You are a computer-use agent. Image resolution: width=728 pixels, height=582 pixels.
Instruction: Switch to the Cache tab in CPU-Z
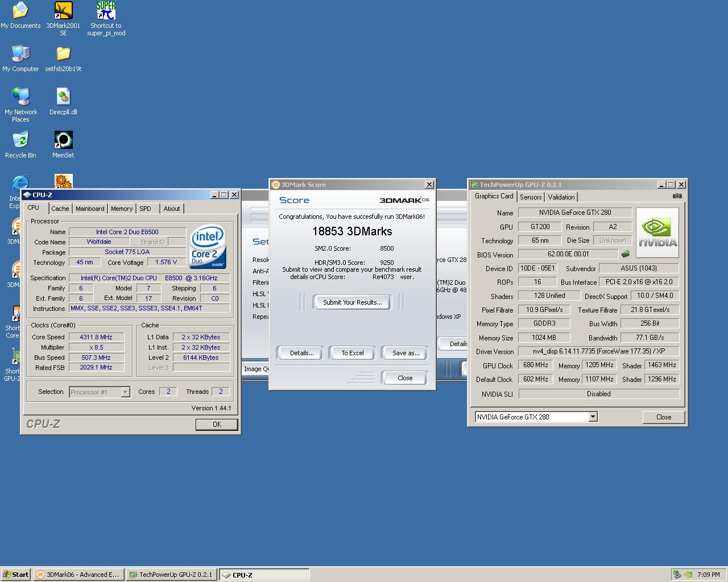click(60, 209)
